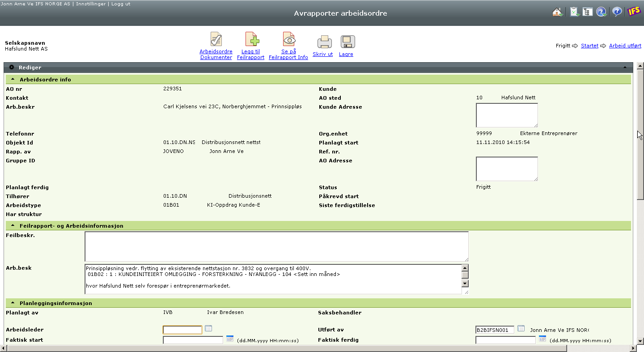The width and height of the screenshot is (644, 352).
Task: Focus the Faktisk start date field
Action: (x=193, y=340)
